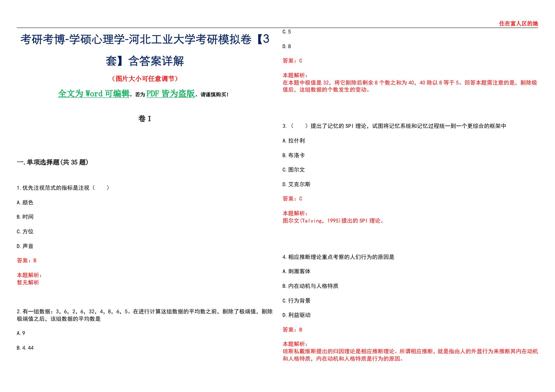Select option A.颜色
The height and width of the screenshot is (392, 555).
pos(25,202)
